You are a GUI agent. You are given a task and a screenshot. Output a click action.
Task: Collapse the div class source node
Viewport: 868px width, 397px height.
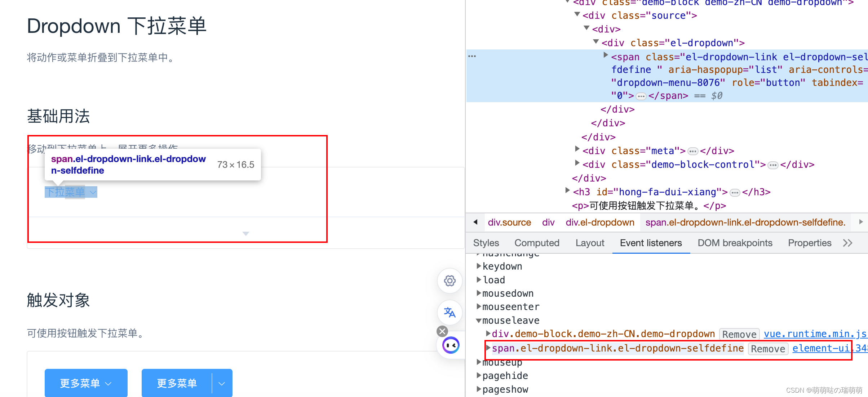(577, 14)
